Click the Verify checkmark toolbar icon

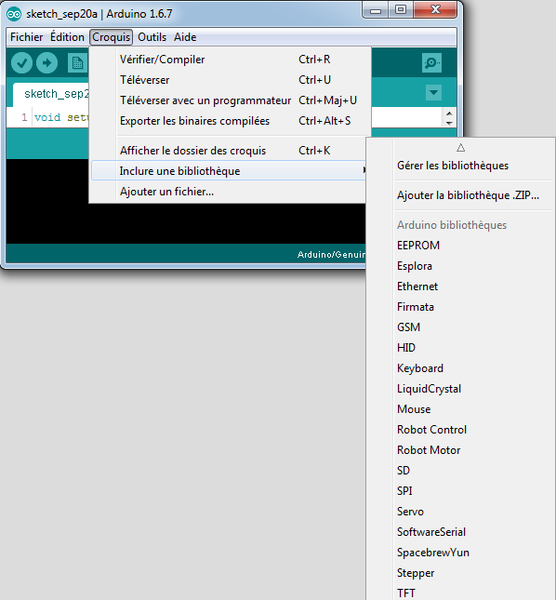pyautogui.click(x=21, y=63)
